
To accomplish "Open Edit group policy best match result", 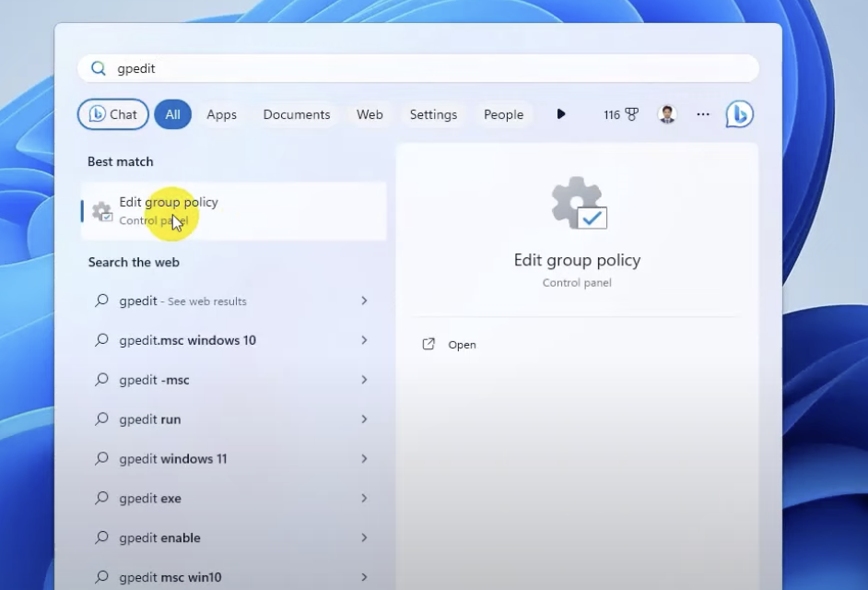I will tap(234, 211).
